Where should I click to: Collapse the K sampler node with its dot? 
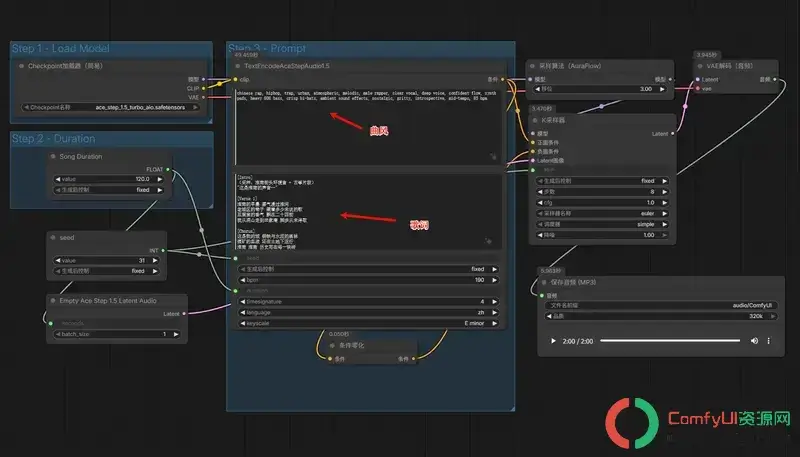click(535, 120)
